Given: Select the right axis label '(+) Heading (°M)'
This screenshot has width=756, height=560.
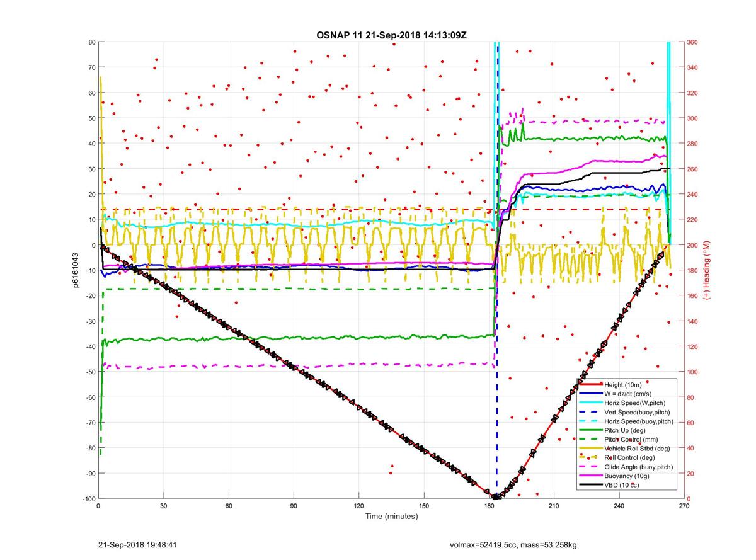Looking at the screenshot, I should point(707,270).
